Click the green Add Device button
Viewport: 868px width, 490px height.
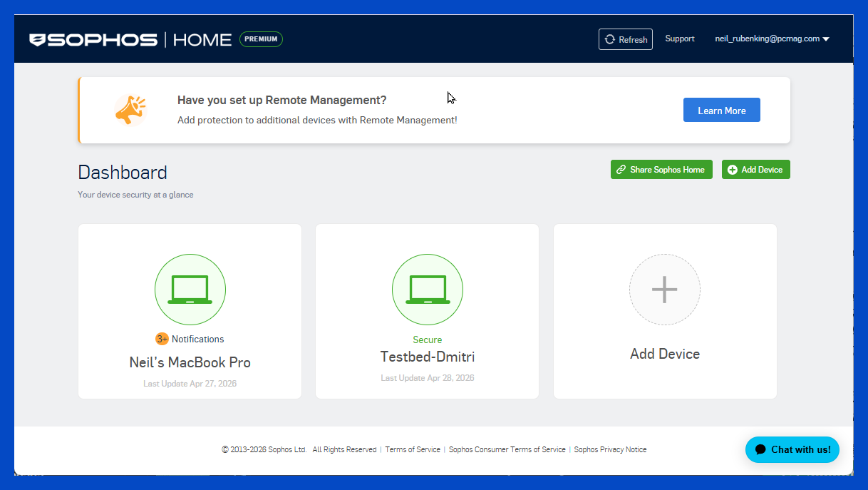(x=756, y=170)
